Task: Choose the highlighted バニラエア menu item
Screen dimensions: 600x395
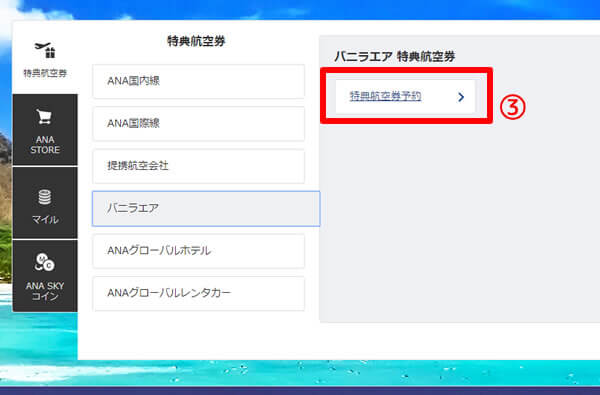Action: click(x=206, y=209)
